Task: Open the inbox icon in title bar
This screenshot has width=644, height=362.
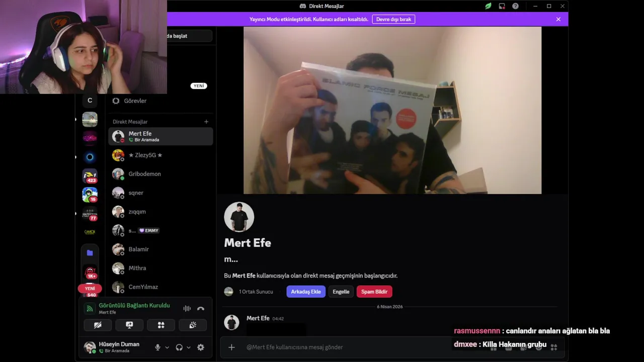Action: point(502,6)
